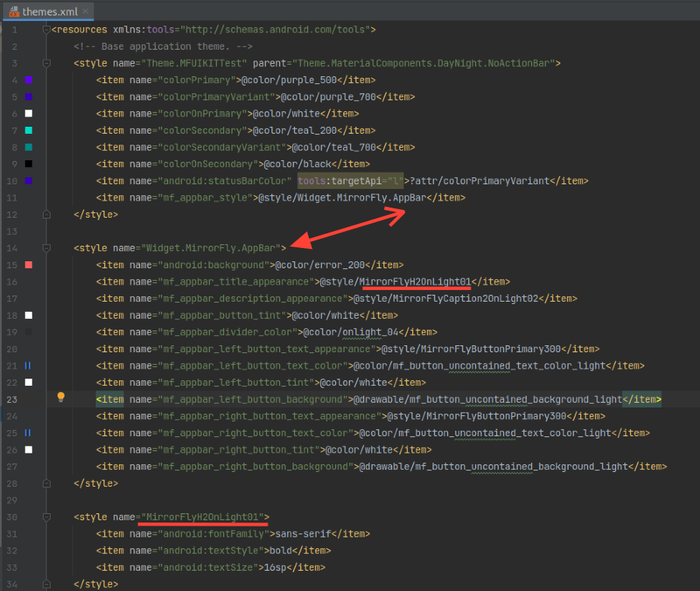Open the XML file icon on themes.xml tab

click(x=14, y=12)
